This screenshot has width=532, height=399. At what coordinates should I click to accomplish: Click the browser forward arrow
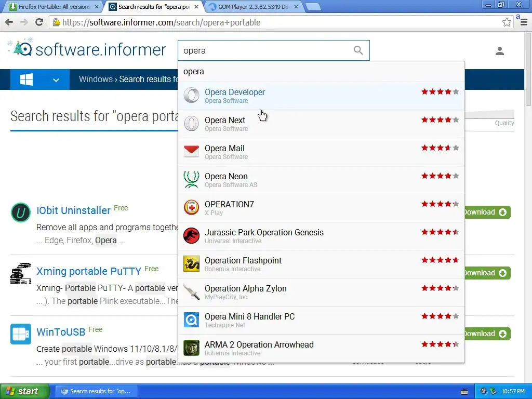click(x=24, y=22)
